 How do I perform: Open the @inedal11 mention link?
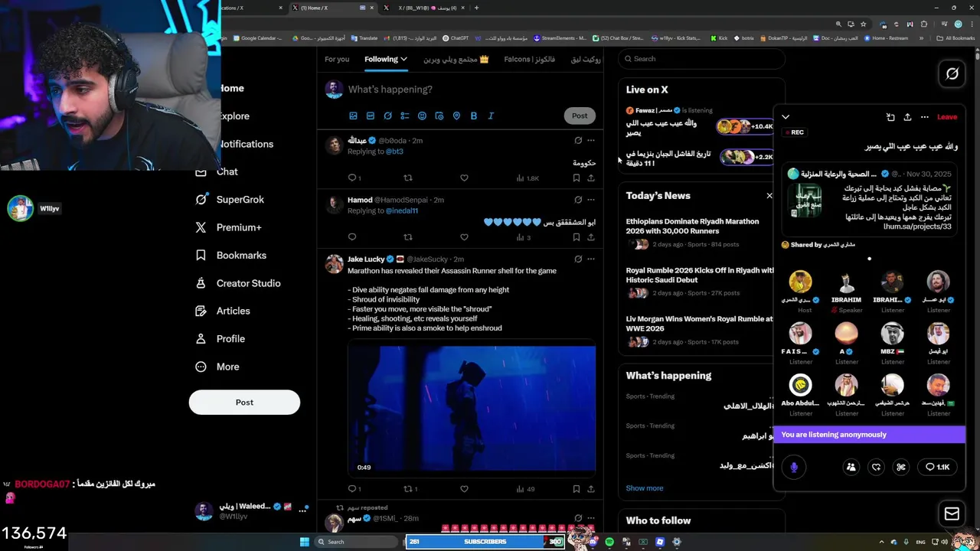tap(402, 210)
